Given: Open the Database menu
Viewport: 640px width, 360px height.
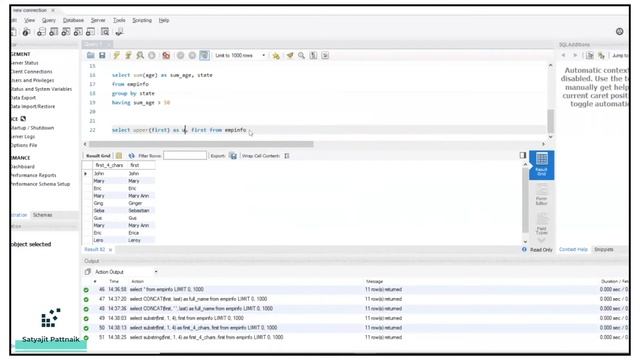Looking at the screenshot, I should point(73,20).
